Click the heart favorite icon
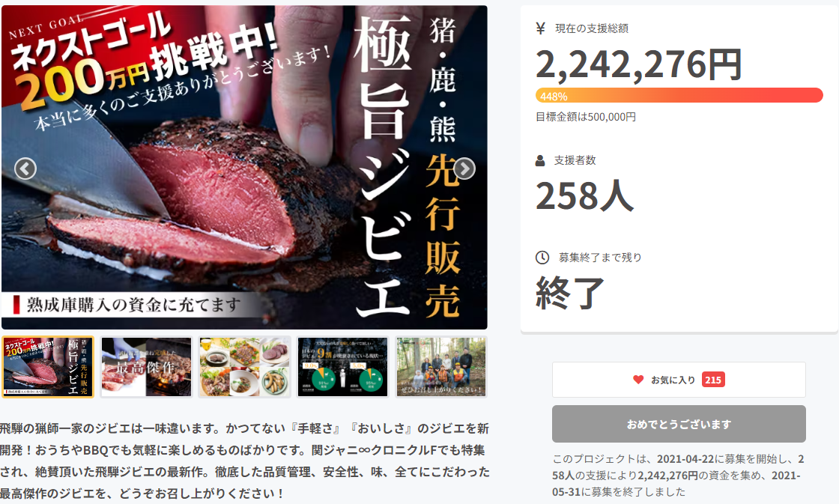839x504 pixels. [x=638, y=380]
